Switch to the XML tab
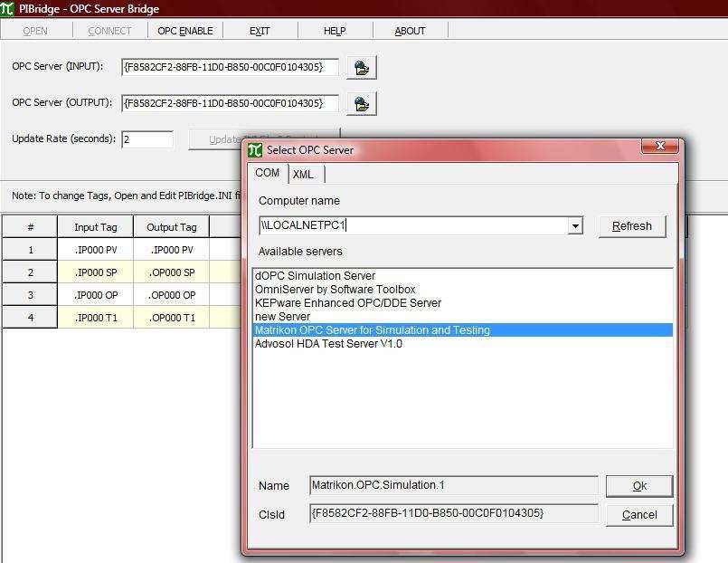728x563 pixels. 306,175
